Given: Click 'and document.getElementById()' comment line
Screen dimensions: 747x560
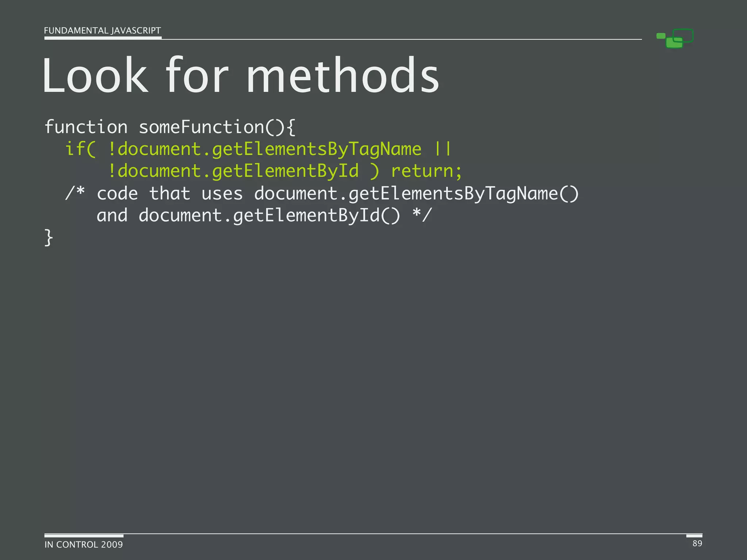Looking at the screenshot, I should pos(248,215).
